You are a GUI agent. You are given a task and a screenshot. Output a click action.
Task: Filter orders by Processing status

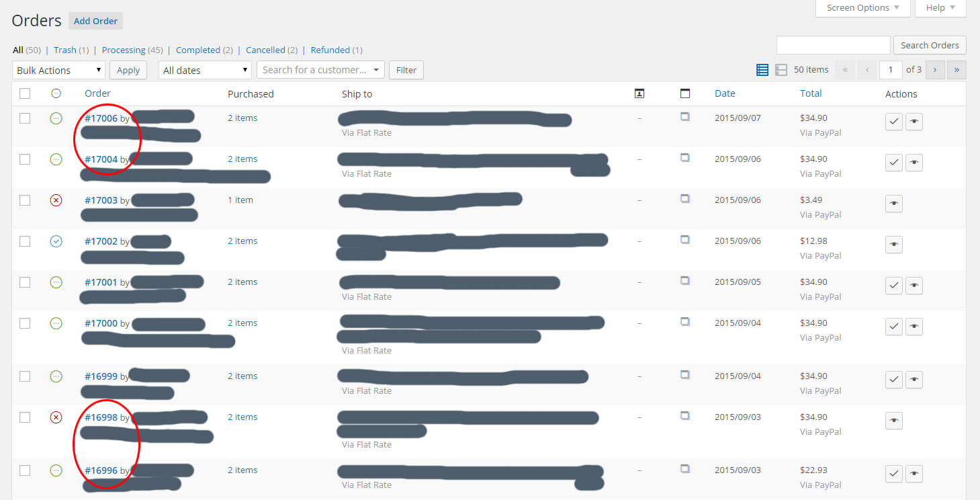point(123,50)
